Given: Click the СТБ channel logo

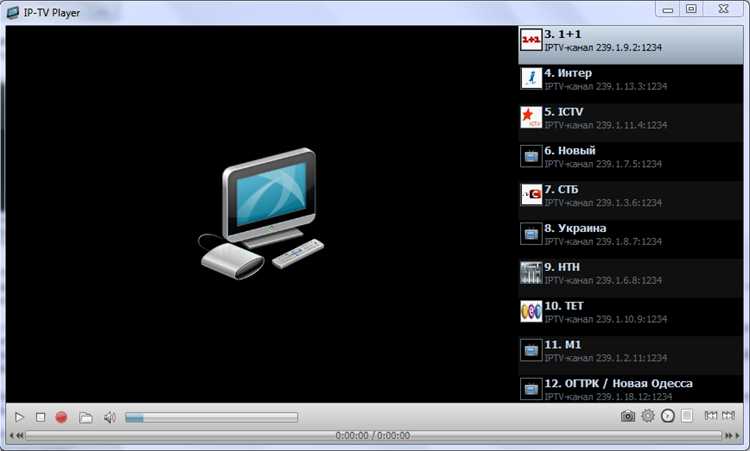Looking at the screenshot, I should click(531, 195).
